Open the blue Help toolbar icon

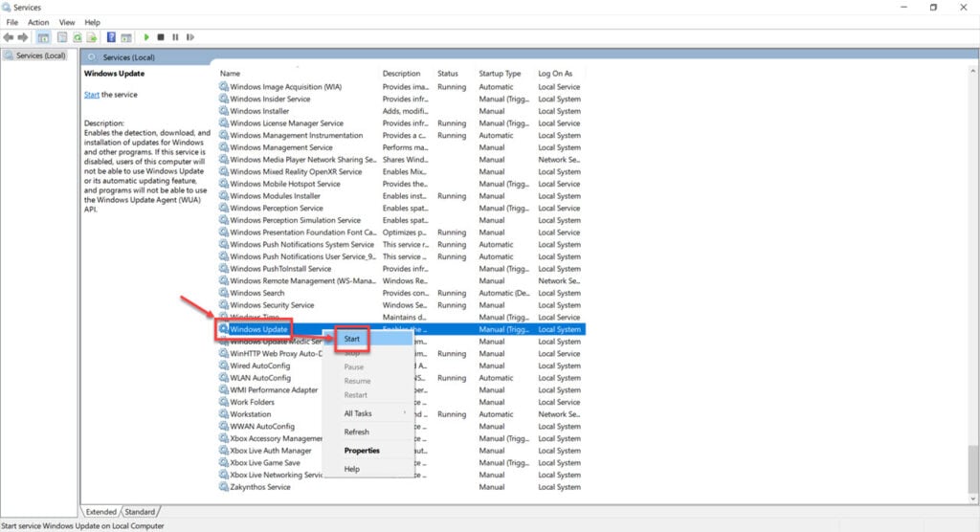(x=111, y=37)
